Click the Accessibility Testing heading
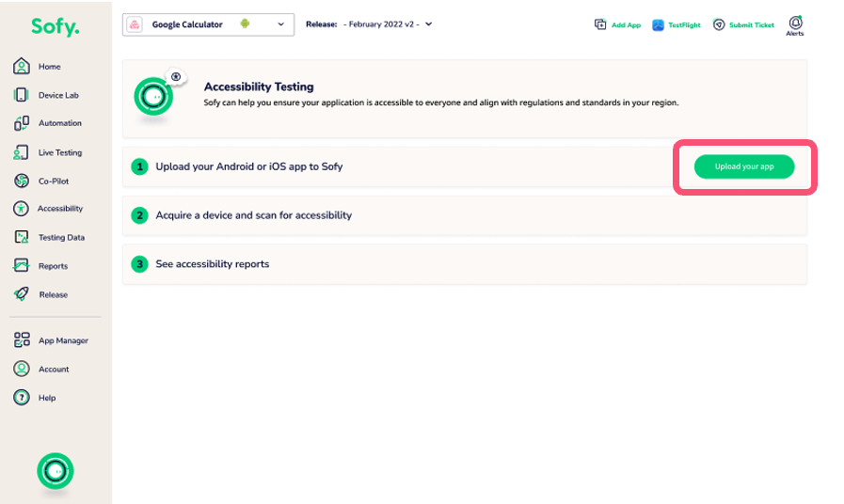 [x=259, y=87]
